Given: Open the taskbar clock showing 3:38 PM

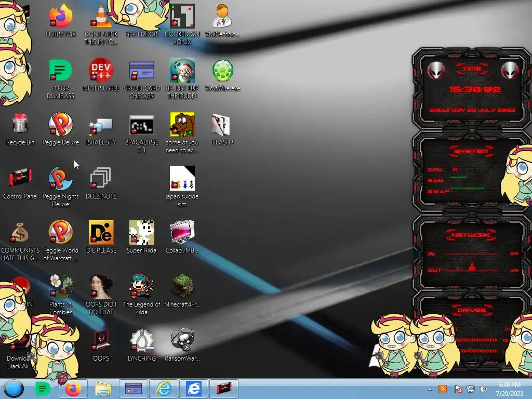Looking at the screenshot, I should coord(510,389).
